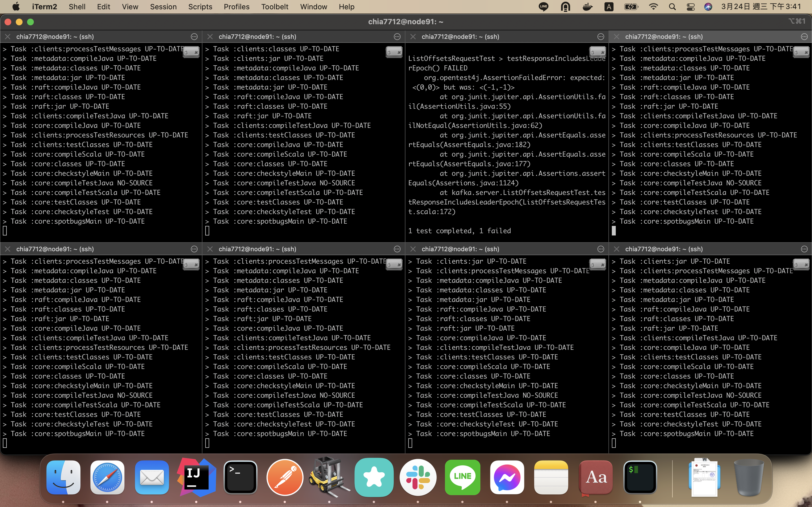Focus the bottom-right terminal pane title
The image size is (812, 507).
[664, 249]
